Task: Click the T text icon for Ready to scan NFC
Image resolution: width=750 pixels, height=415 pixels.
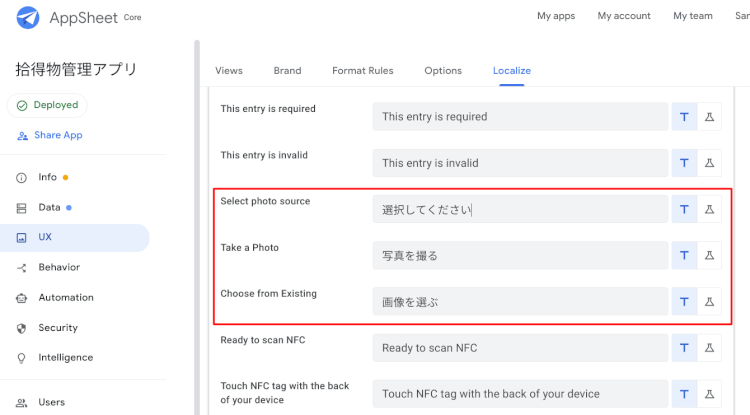Action: [x=684, y=348]
